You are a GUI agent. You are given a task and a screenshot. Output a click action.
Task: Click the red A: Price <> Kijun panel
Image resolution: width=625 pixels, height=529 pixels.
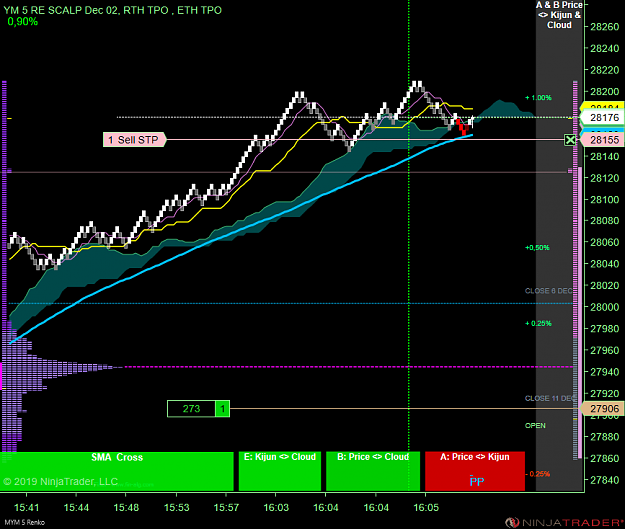pyautogui.click(x=475, y=471)
